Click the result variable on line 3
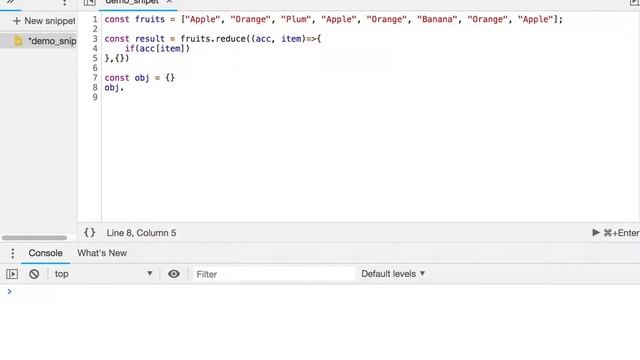 pos(150,39)
